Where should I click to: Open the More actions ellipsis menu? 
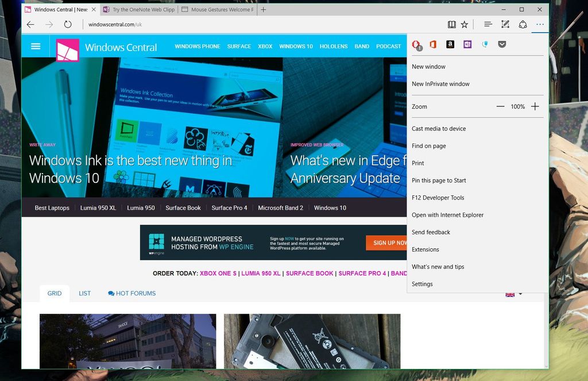pos(539,24)
